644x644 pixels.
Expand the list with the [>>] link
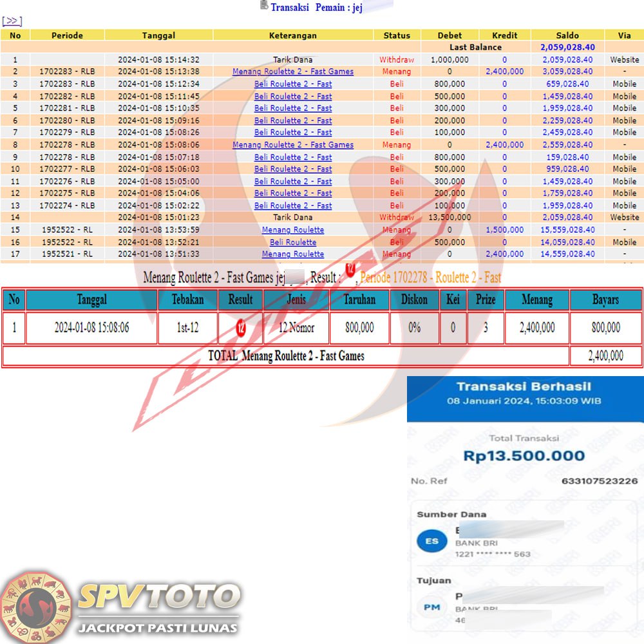click(12, 21)
